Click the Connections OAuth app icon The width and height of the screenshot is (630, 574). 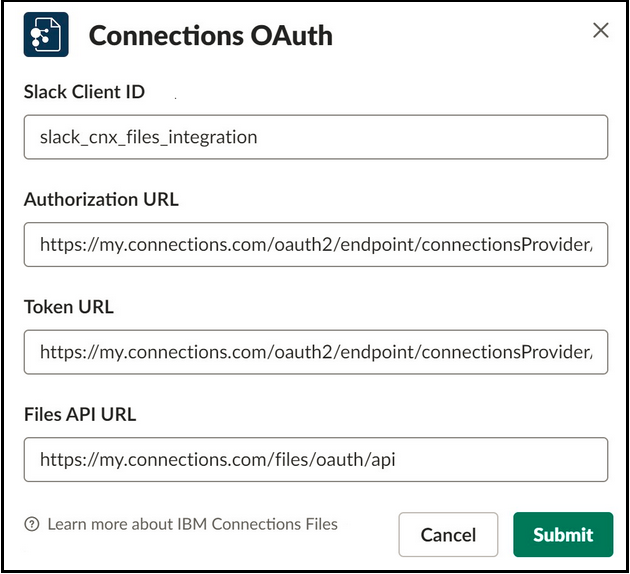(46, 35)
